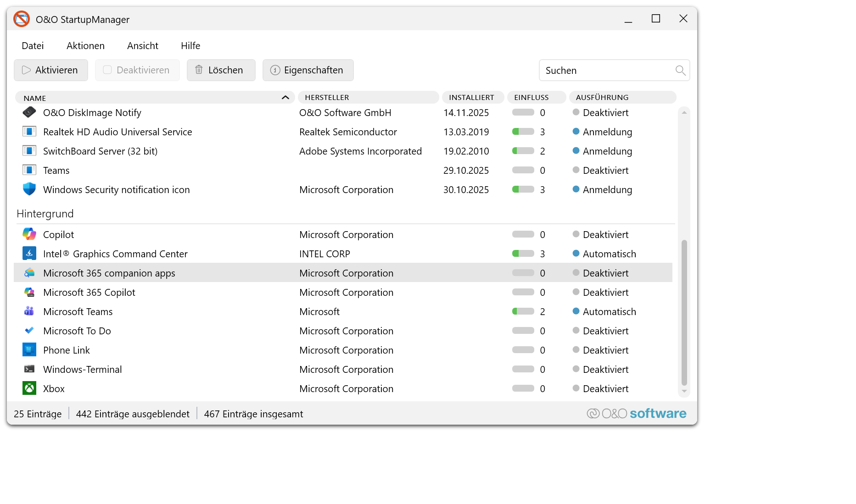Click the Windows-Terminal icon
Image resolution: width=856 pixels, height=504 pixels.
[29, 369]
